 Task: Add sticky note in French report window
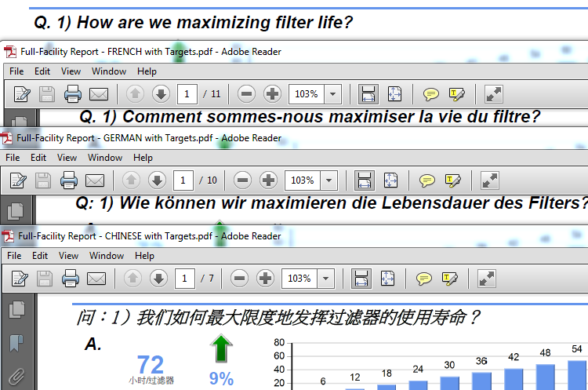[431, 94]
